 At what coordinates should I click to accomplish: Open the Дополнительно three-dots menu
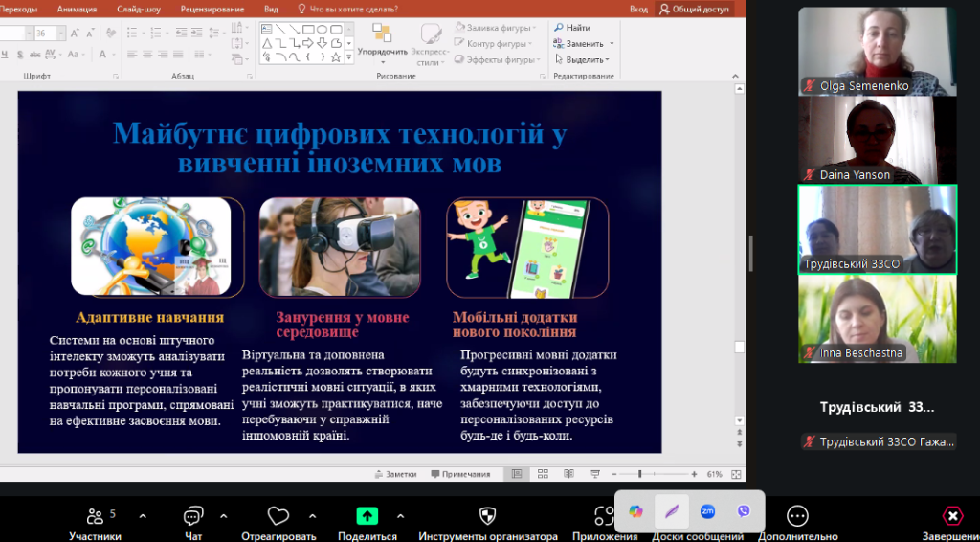point(797,517)
